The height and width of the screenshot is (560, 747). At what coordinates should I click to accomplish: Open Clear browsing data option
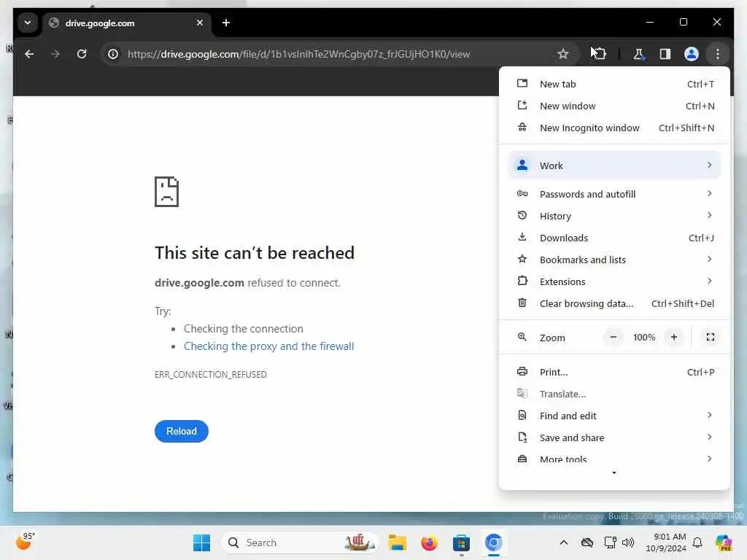point(614,304)
